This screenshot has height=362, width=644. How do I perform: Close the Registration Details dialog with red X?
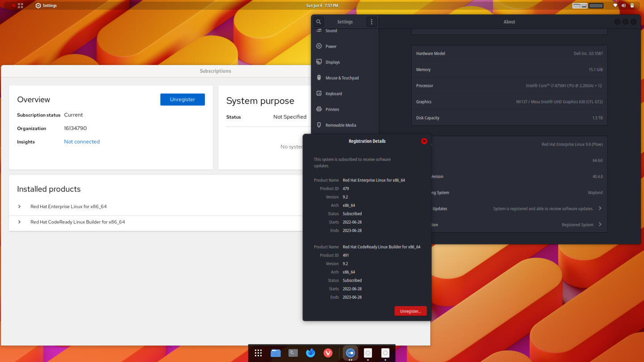tap(424, 141)
